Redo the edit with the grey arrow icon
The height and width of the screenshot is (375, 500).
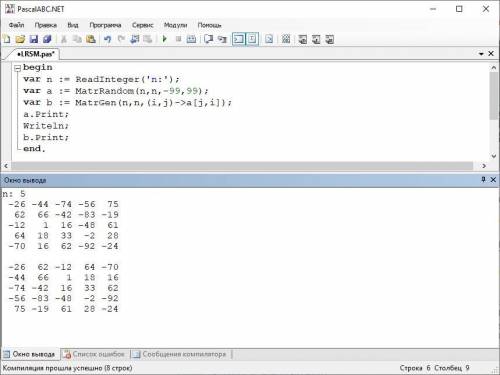click(121, 39)
